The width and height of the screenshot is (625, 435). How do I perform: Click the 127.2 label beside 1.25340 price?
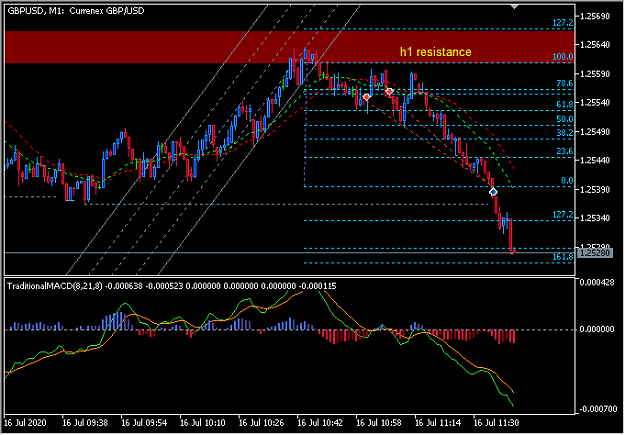click(x=563, y=215)
